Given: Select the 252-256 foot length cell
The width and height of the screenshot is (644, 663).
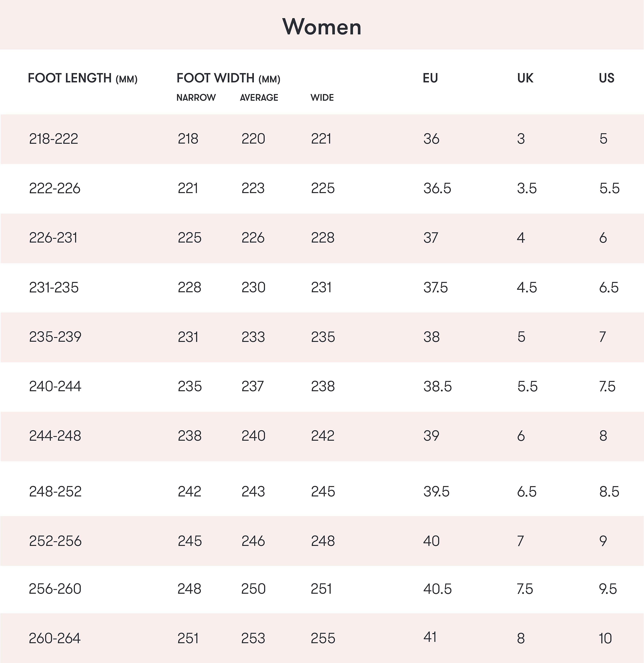Looking at the screenshot, I should [55, 541].
